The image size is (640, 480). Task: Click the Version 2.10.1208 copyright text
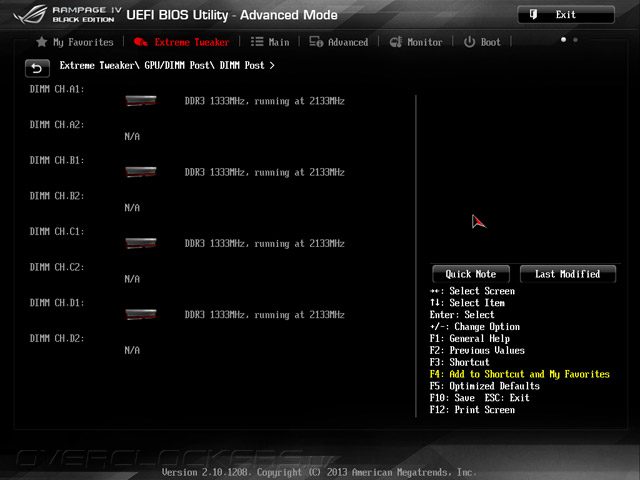coord(319,472)
